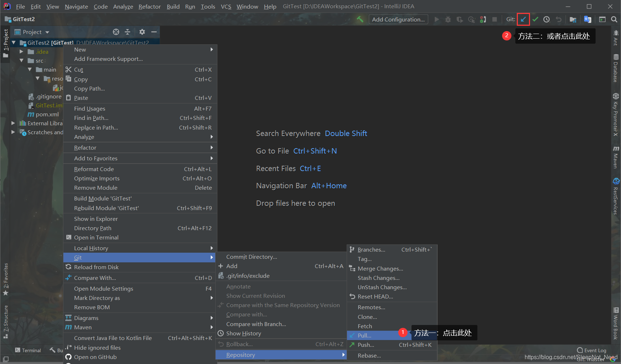
Task: Collapse the GitTest2 root tree node
Action: pyautogui.click(x=14, y=43)
